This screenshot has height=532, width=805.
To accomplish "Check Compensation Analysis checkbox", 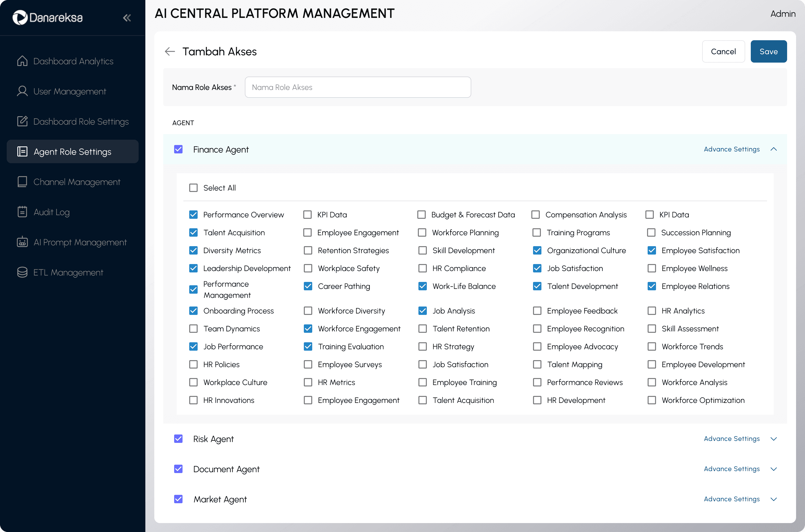I will (535, 214).
